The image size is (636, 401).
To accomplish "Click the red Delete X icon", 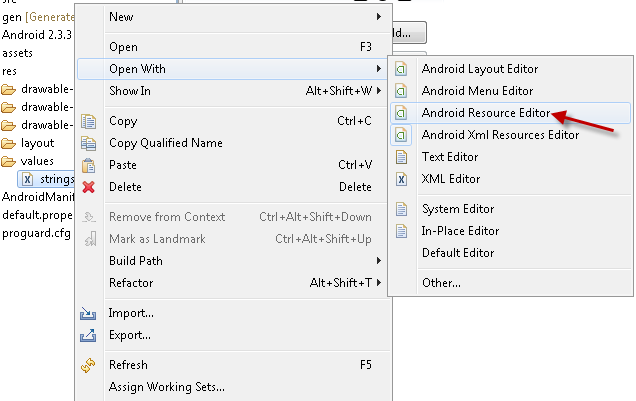I will click(x=88, y=187).
